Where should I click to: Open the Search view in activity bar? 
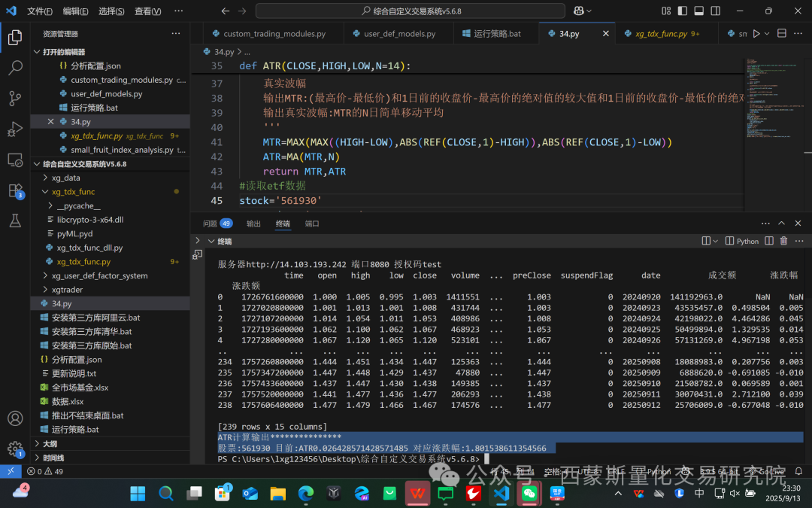coord(15,68)
